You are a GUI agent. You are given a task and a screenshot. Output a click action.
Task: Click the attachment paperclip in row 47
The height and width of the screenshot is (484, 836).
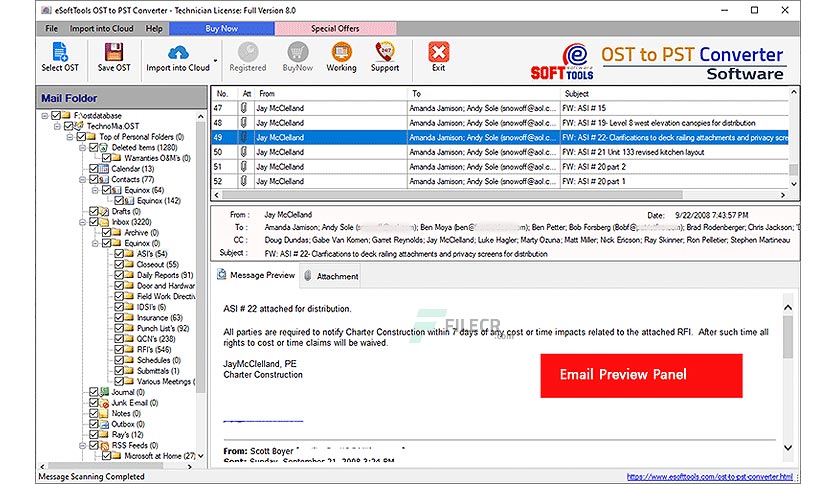[244, 108]
